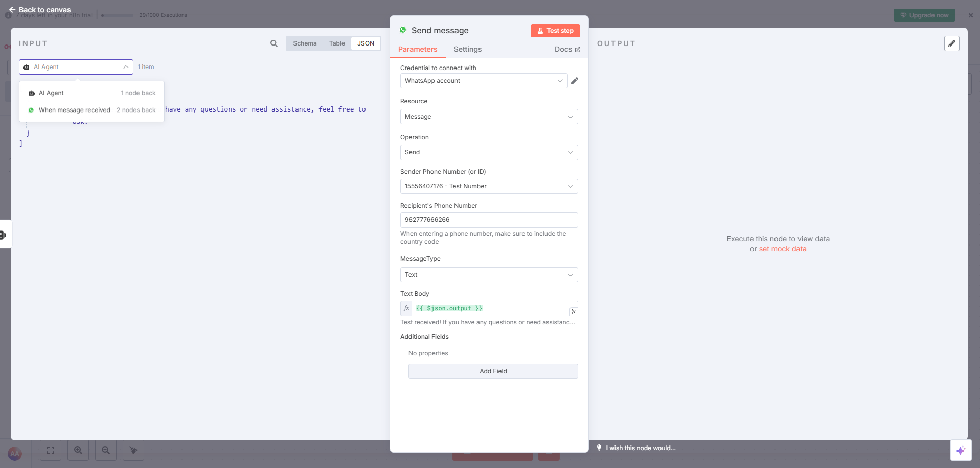Screen dimensions: 980x468
Task: Click the fx expression icon for Text Body
Action: tap(406, 308)
